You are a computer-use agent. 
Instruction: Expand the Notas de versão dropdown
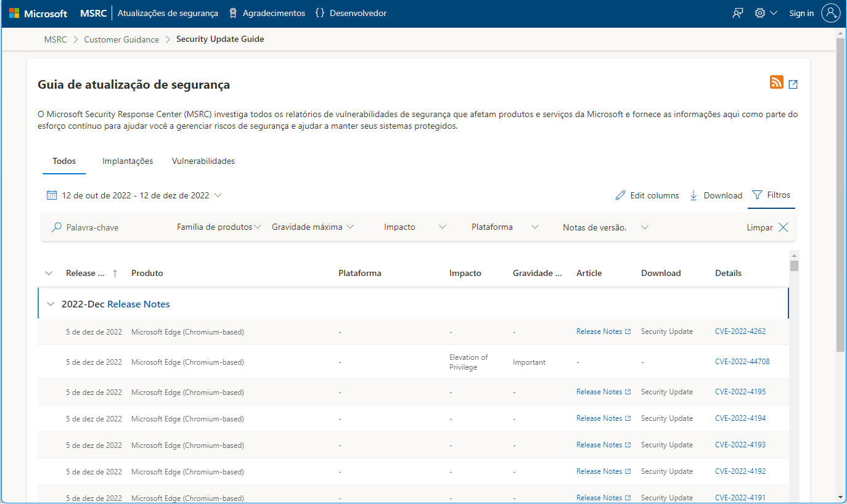point(606,227)
